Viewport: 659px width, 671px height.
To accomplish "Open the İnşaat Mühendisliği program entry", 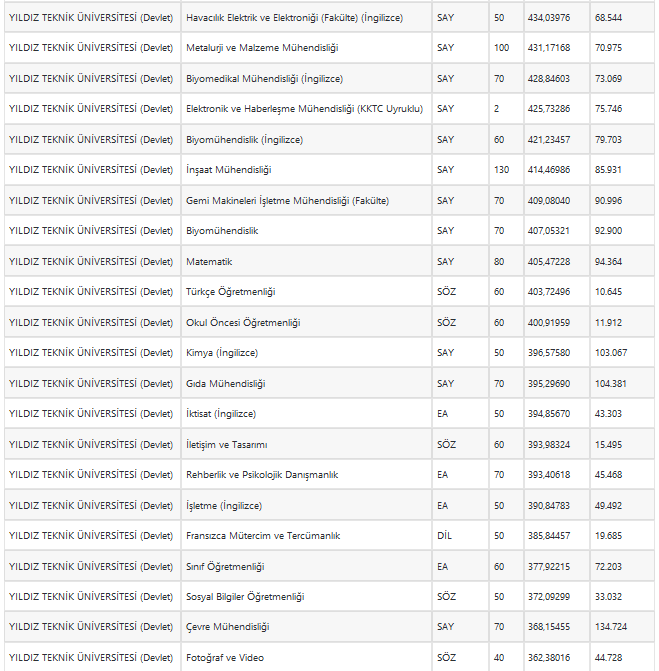I will click(228, 170).
